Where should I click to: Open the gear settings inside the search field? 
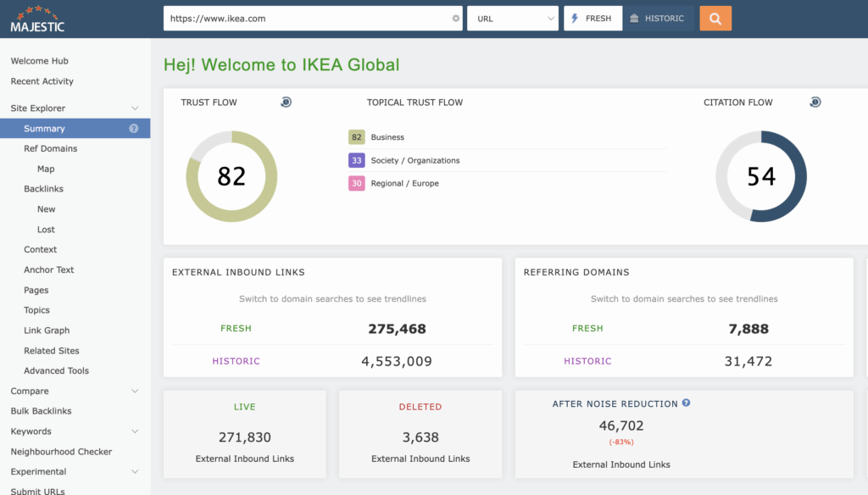coord(455,19)
